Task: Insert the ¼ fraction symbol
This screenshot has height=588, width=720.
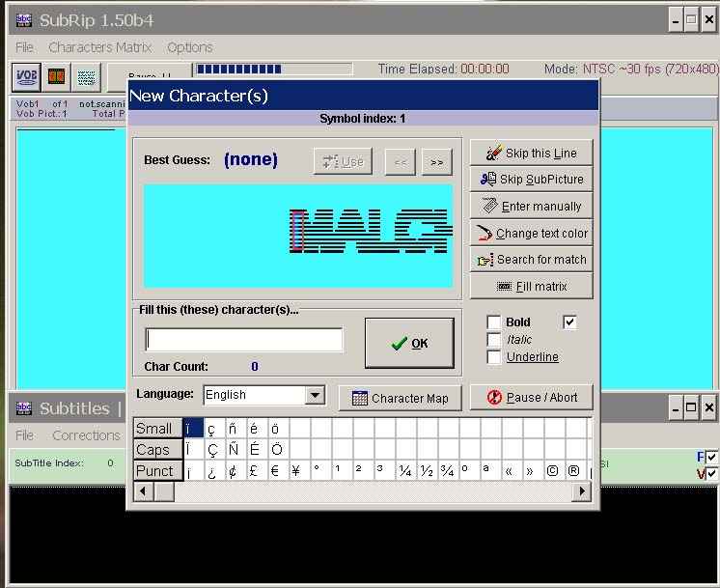Action: [x=406, y=470]
